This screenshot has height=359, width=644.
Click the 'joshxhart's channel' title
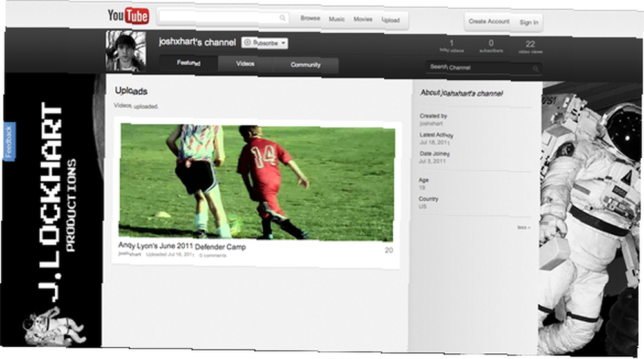pos(197,42)
